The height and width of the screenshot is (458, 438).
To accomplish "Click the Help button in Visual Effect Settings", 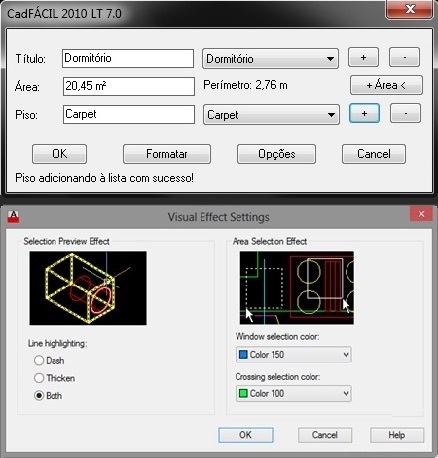I will (397, 435).
